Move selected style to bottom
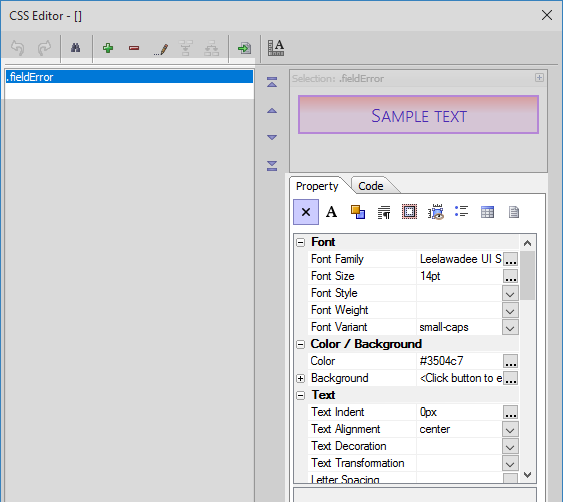Screen dimensions: 563x502 (272, 166)
